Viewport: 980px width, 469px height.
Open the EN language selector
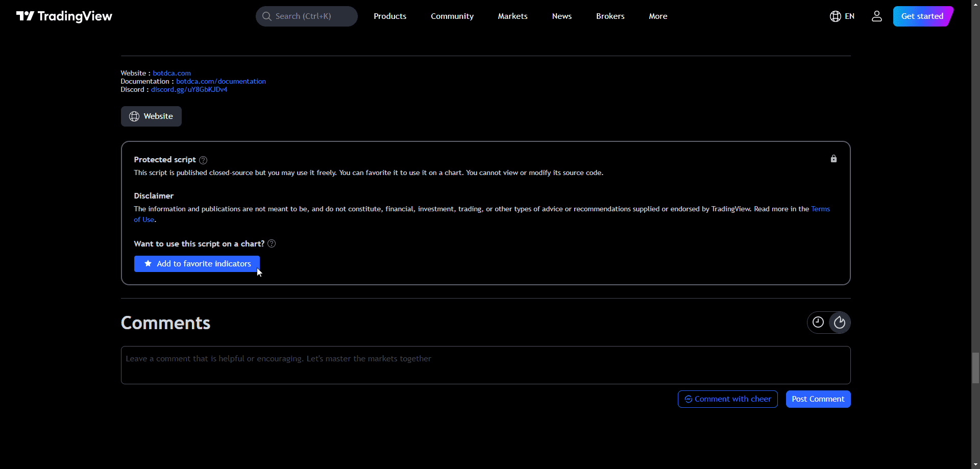[849, 16]
